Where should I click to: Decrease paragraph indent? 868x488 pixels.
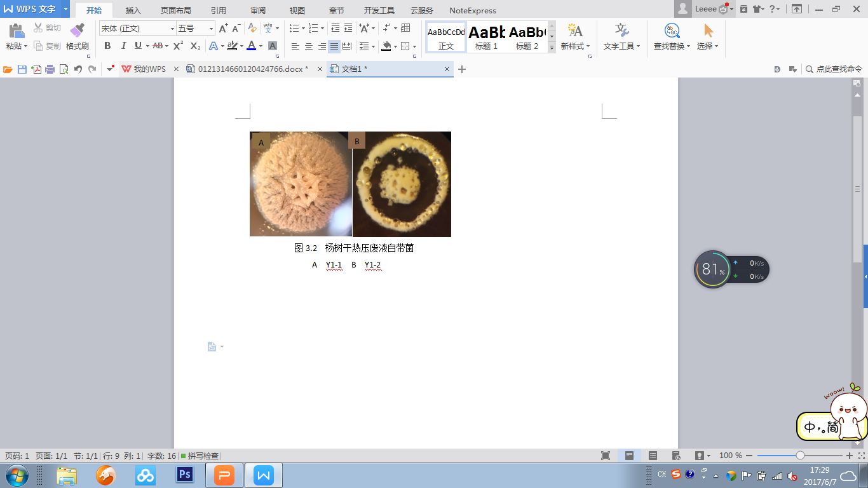click(336, 29)
